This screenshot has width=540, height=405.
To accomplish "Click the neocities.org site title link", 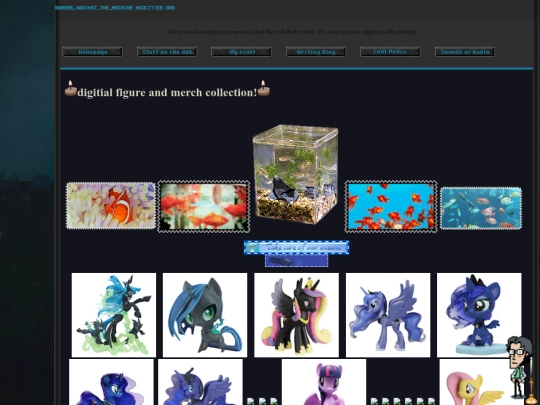I will click(115, 8).
